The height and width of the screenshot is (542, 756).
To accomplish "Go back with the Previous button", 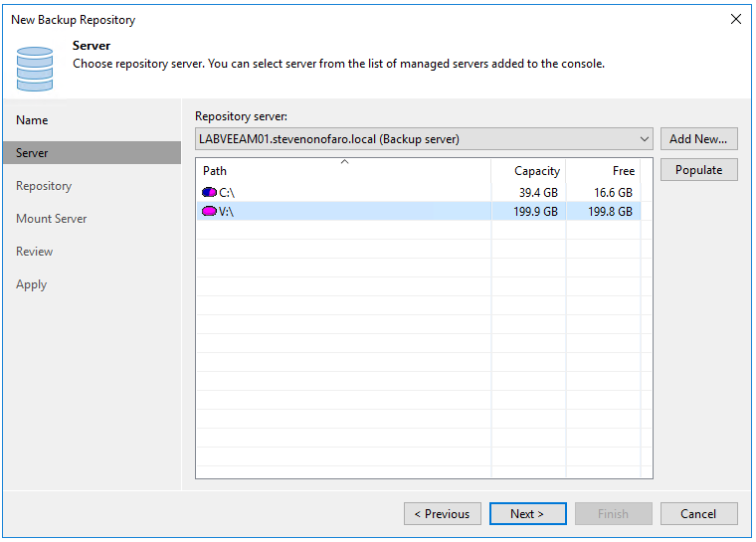I will (443, 514).
